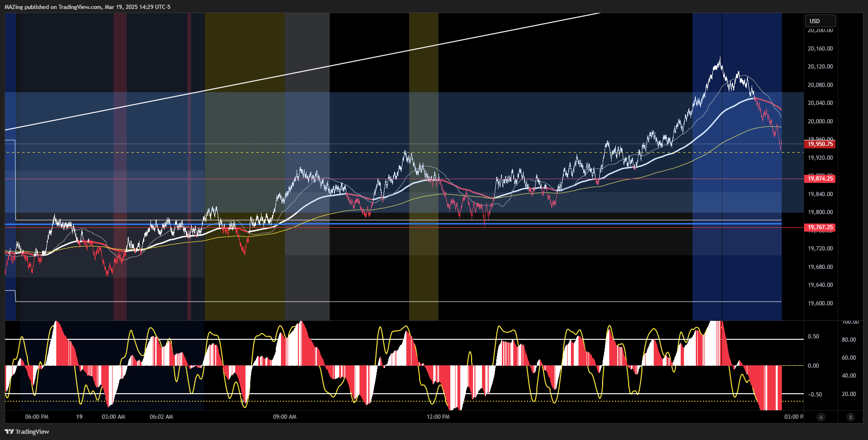Click the 20,160.00 price axis tick

click(820, 49)
